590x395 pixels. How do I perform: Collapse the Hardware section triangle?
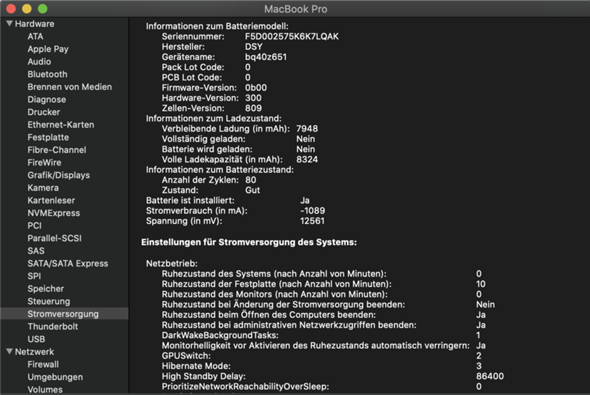[x=9, y=24]
